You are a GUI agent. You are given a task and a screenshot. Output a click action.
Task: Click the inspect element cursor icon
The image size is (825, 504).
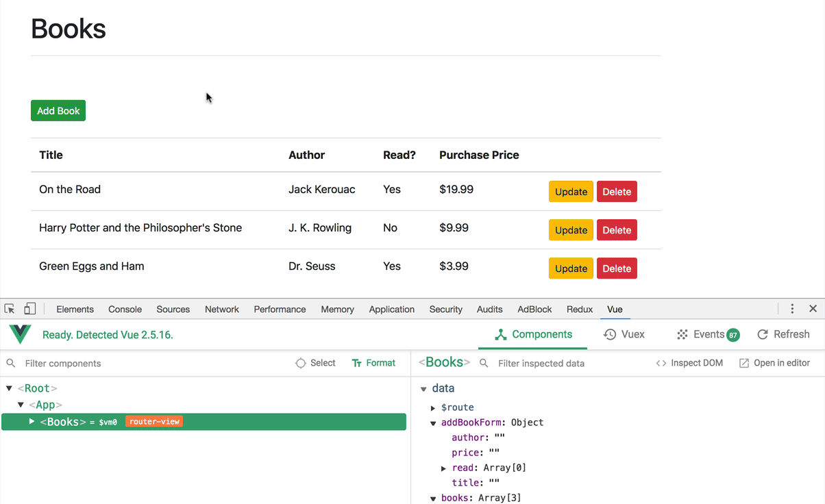point(10,309)
